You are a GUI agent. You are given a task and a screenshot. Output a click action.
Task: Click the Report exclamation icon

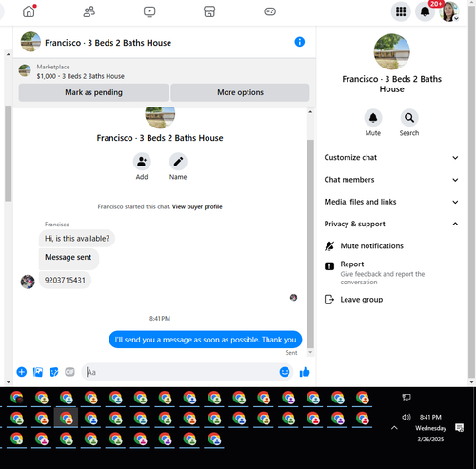(329, 266)
